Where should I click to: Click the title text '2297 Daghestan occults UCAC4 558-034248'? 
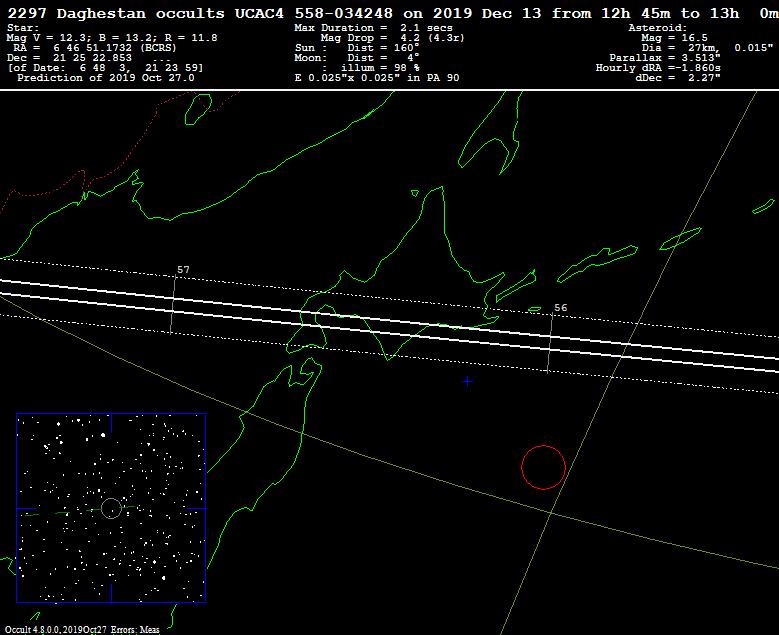pyautogui.click(x=200, y=13)
